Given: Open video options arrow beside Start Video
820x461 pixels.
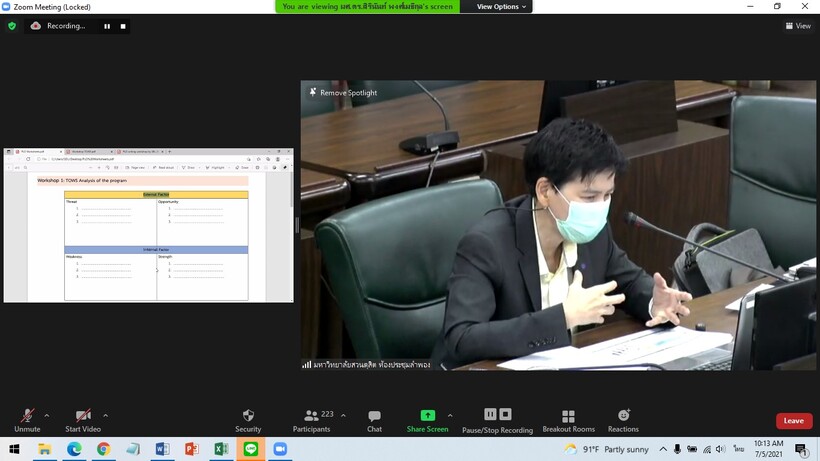Looking at the screenshot, I should pos(106,416).
